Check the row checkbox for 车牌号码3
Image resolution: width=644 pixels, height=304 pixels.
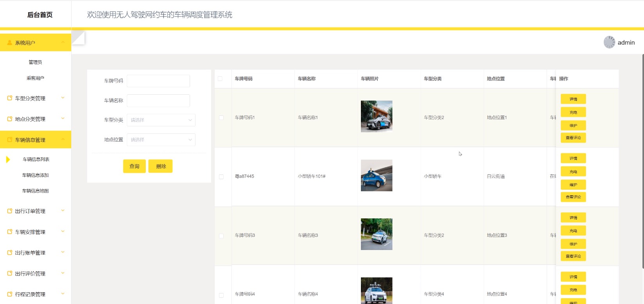[x=221, y=236]
